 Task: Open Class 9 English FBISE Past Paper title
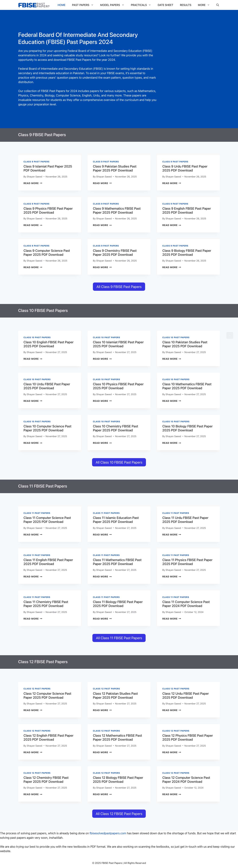tap(186, 211)
